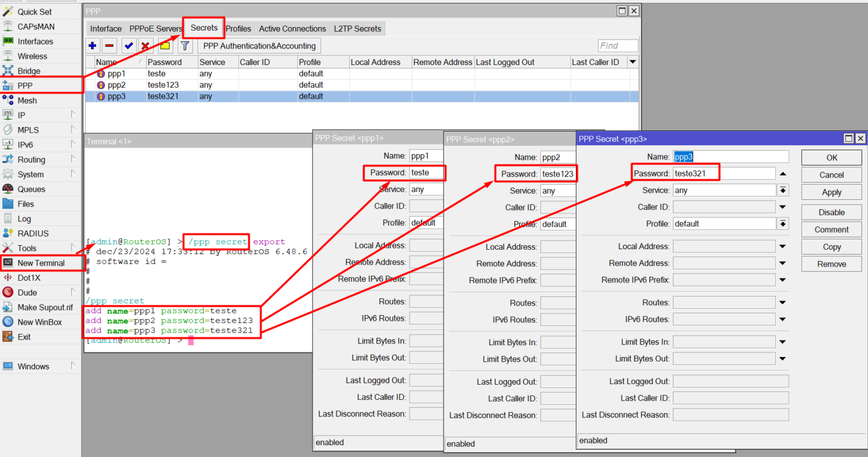Viewport: 868px width, 457px height.
Task: Click the filter funnel icon
Action: tap(185, 45)
